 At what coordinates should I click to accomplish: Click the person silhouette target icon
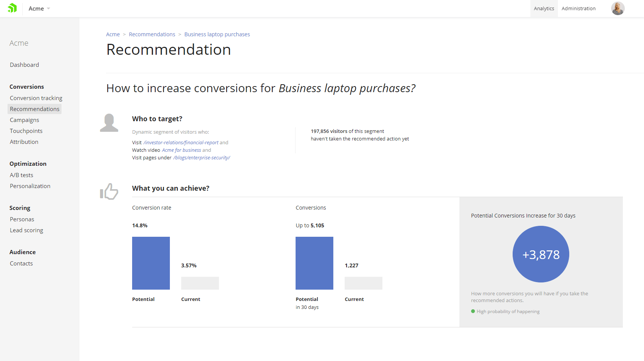[x=109, y=123]
